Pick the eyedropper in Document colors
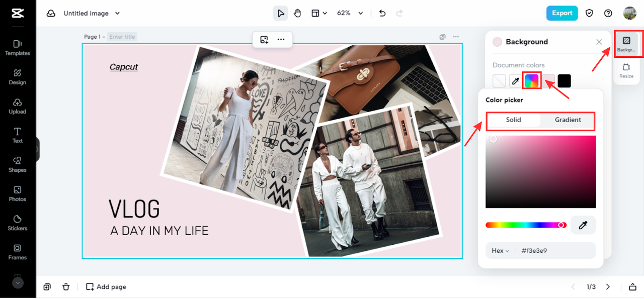Image resolution: width=644 pixels, height=299 pixels. [515, 81]
